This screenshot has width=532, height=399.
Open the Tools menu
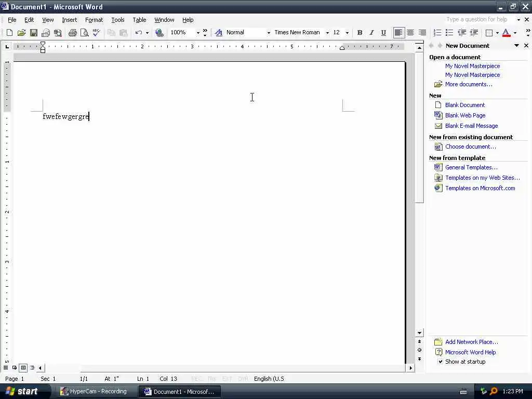pyautogui.click(x=118, y=20)
